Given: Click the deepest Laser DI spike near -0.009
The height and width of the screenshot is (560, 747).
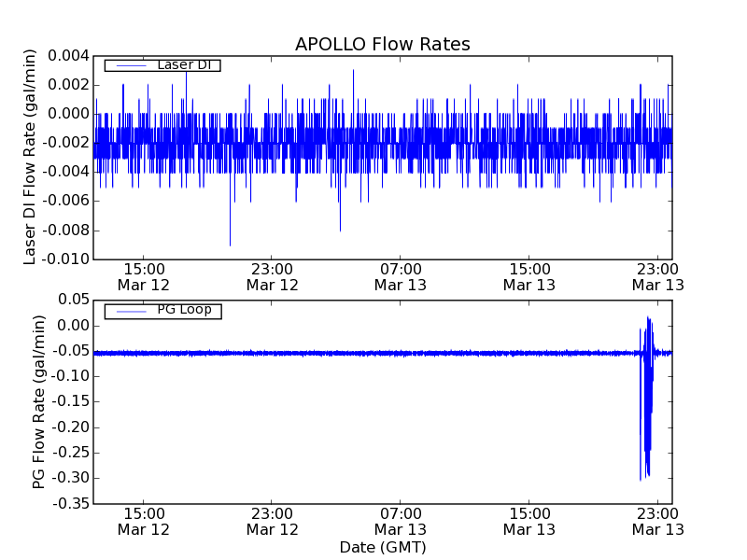Looking at the screenshot, I should [230, 243].
